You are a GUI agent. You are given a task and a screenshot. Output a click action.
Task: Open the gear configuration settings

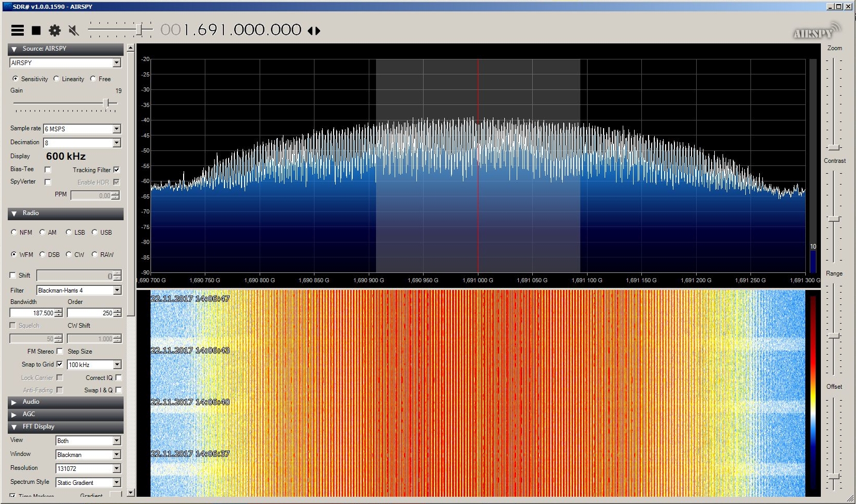coord(55,30)
